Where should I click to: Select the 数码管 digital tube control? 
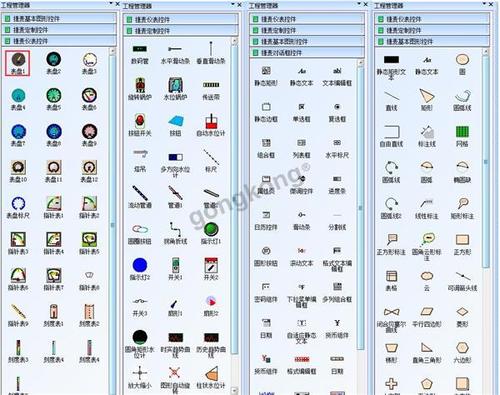(140, 54)
